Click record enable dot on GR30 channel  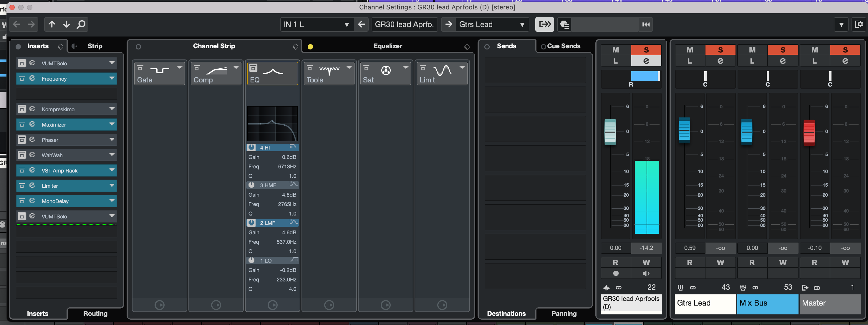tap(616, 273)
